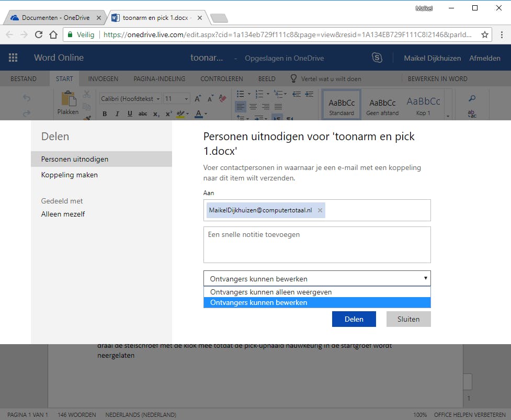Click the bulleted list icon
The height and width of the screenshot is (420, 511).
tap(241, 94)
